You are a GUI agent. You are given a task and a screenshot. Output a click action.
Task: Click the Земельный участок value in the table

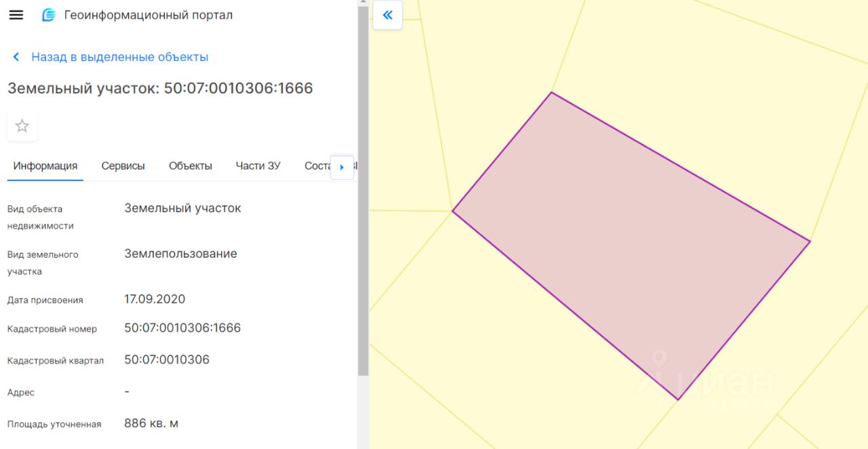click(183, 208)
